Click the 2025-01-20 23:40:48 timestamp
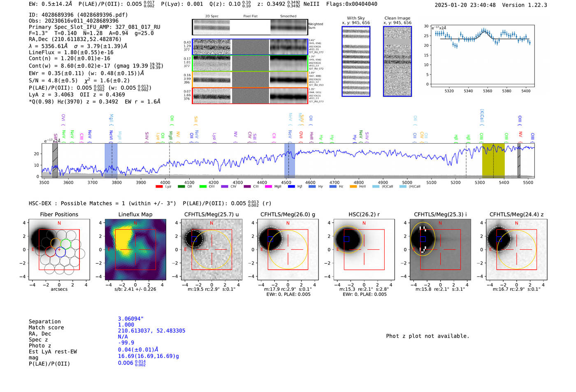The width and height of the screenshot is (576, 392). 465,5
